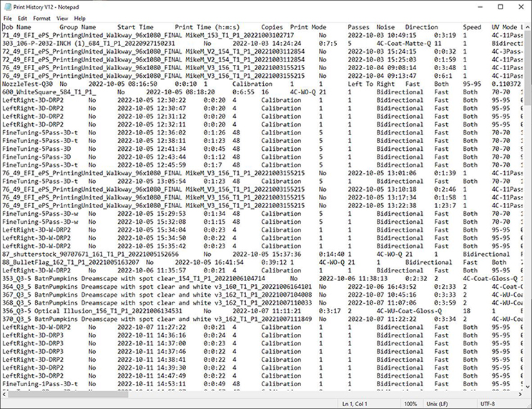Click '4C-Coat-Gloss-Q' print mode text
The width and height of the screenshot is (532, 409).
coord(490,278)
